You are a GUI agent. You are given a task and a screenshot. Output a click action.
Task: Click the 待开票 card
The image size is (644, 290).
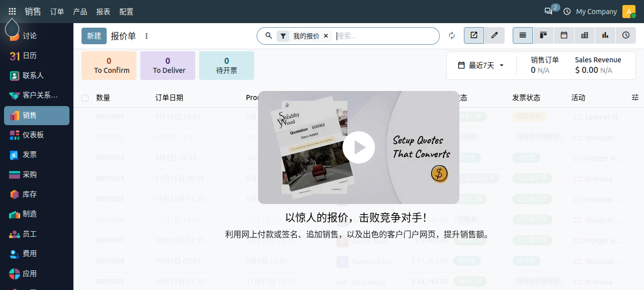226,65
